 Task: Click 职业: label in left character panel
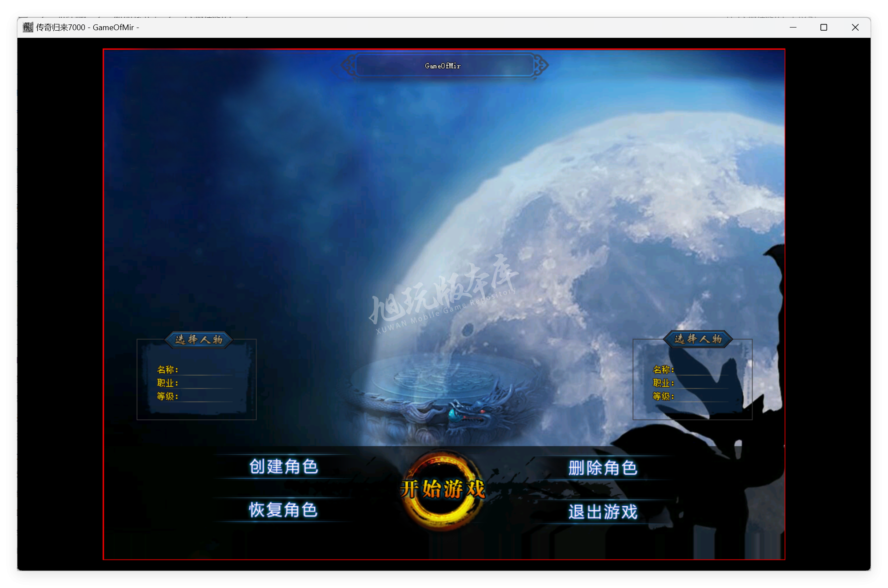click(x=168, y=383)
